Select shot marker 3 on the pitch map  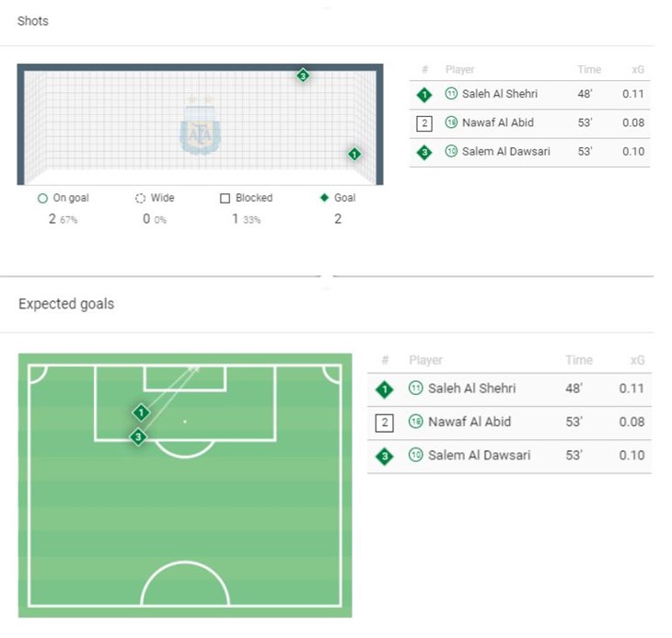138,437
